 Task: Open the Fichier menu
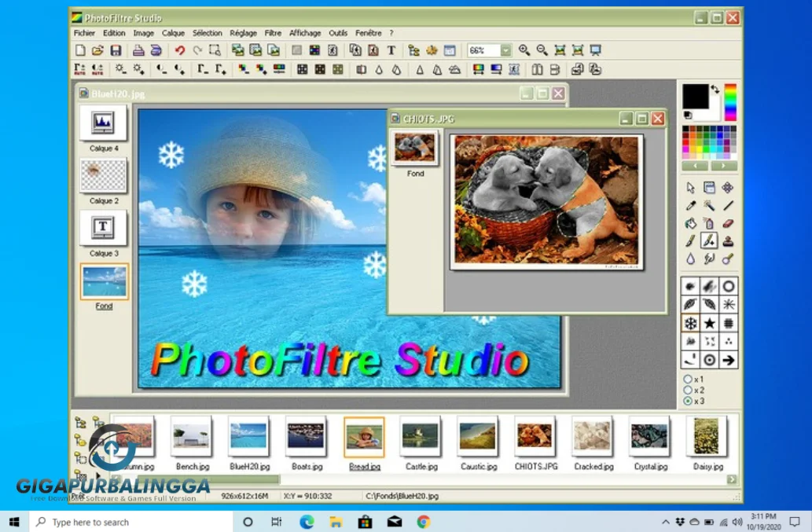coord(84,32)
